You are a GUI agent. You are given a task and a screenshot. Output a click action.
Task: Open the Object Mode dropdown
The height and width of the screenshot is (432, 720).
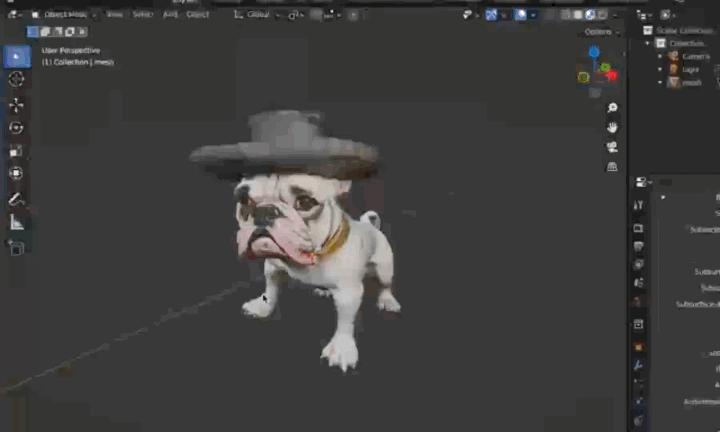(64, 15)
